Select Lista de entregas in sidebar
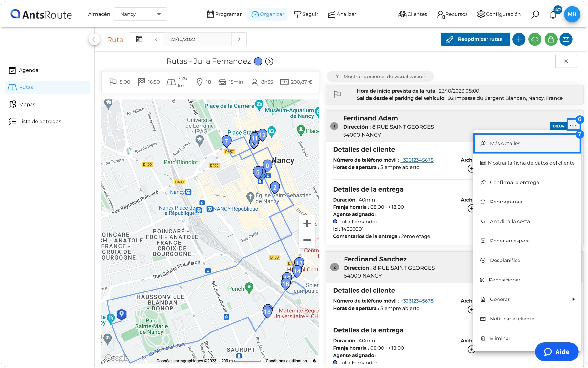Image resolution: width=588 pixels, height=368 pixels. (x=48, y=121)
